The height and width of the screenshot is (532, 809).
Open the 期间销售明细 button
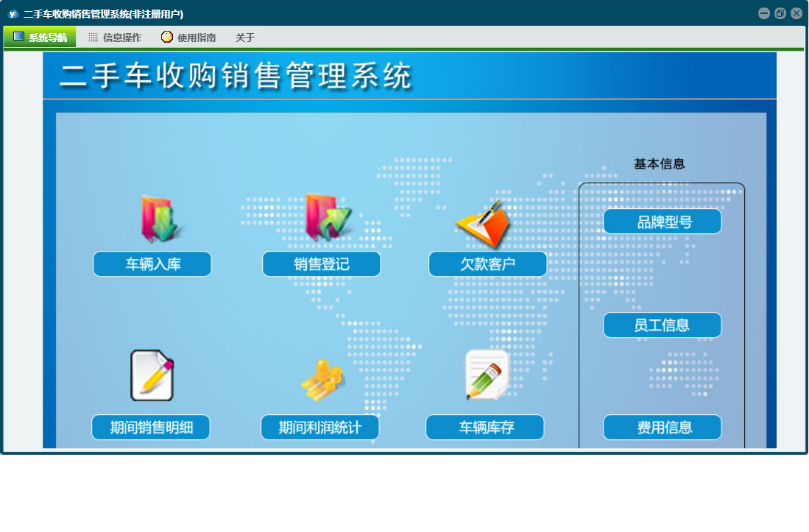tap(151, 428)
